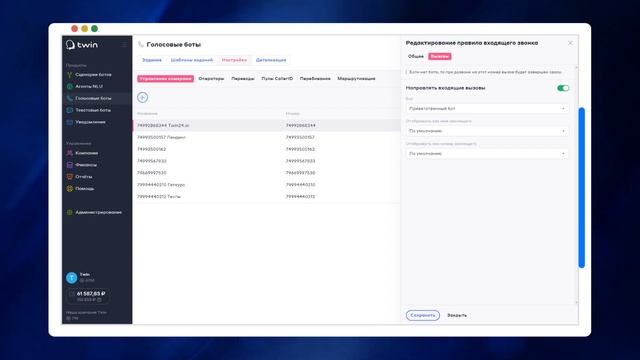The image size is (640, 360).
Task: Open the caller name display dropdown
Action: point(487,131)
